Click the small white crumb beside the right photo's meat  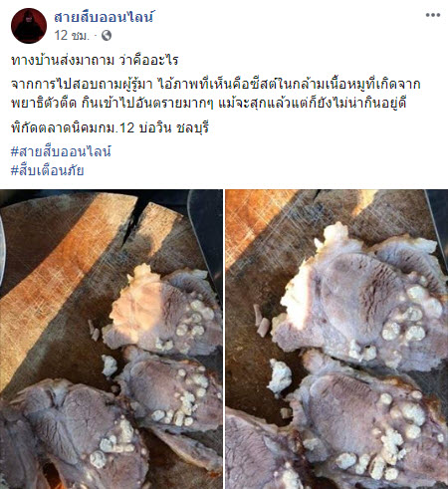click(280, 377)
